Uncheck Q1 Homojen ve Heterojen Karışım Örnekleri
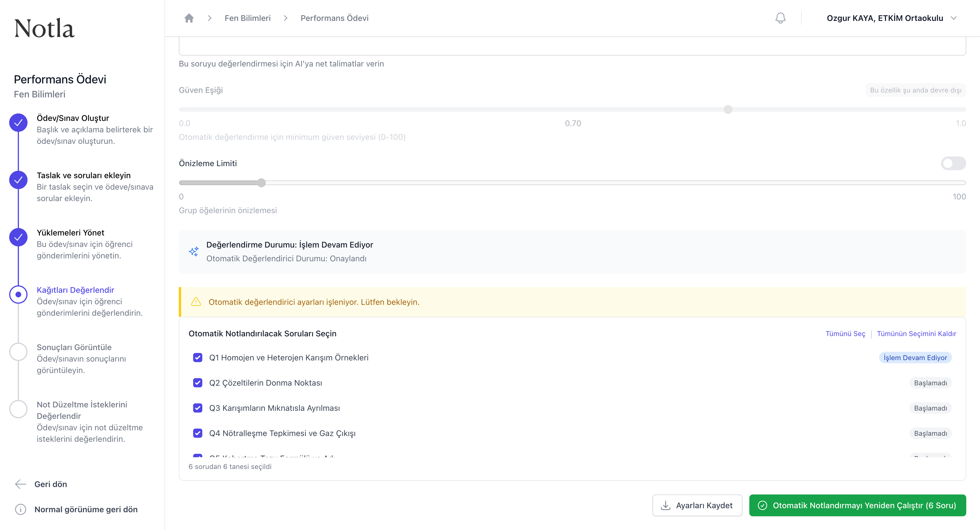Image resolution: width=980 pixels, height=530 pixels. [x=197, y=358]
